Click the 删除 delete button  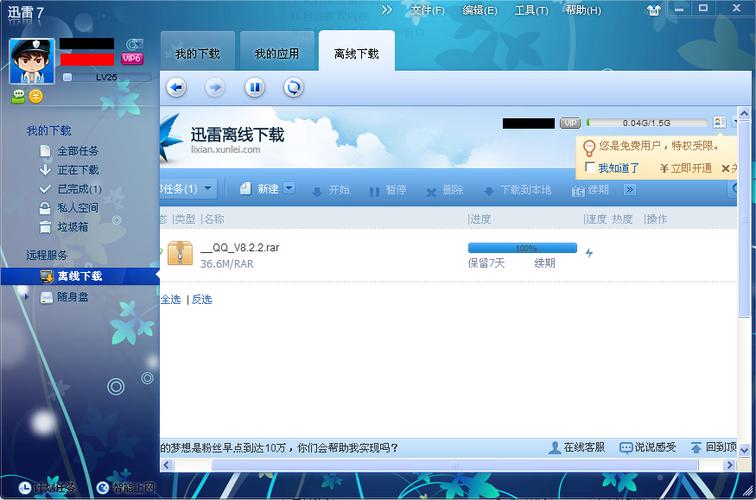pyautogui.click(x=445, y=190)
